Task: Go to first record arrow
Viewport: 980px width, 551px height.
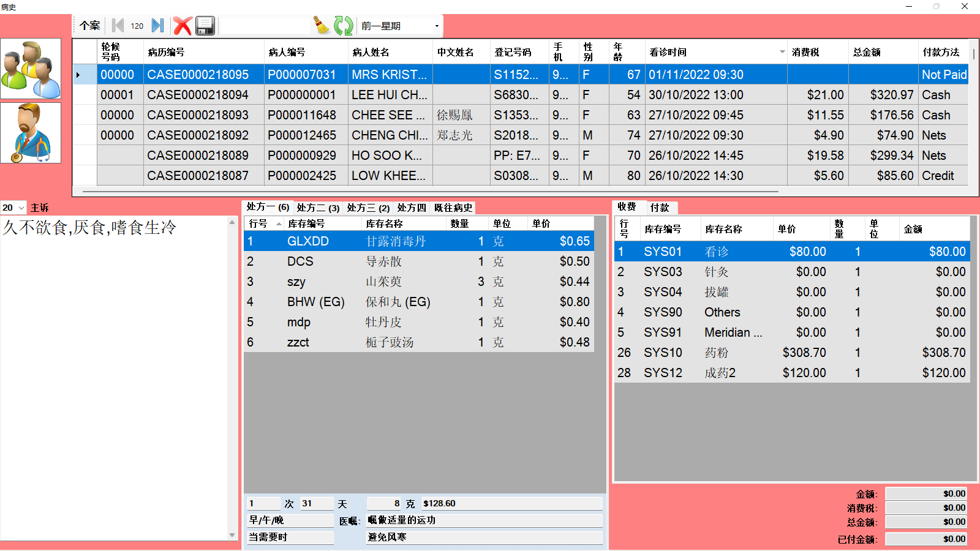Action: point(118,26)
